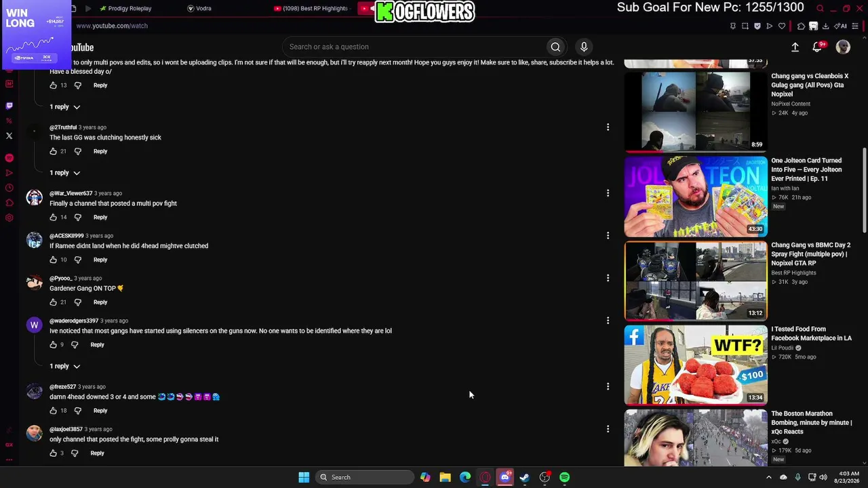Screen dimensions: 868x488
Task: Open the Jolteon card video thumbnail
Action: (696, 197)
